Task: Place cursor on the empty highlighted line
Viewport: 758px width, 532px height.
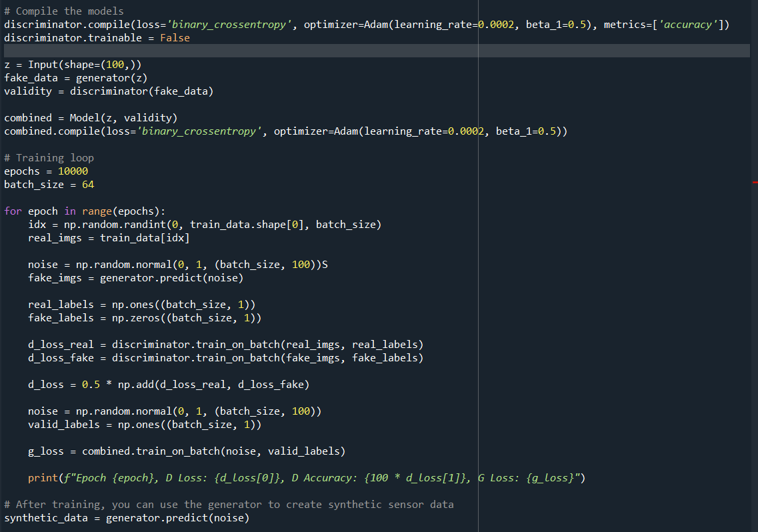Action: pyautogui.click(x=267, y=51)
